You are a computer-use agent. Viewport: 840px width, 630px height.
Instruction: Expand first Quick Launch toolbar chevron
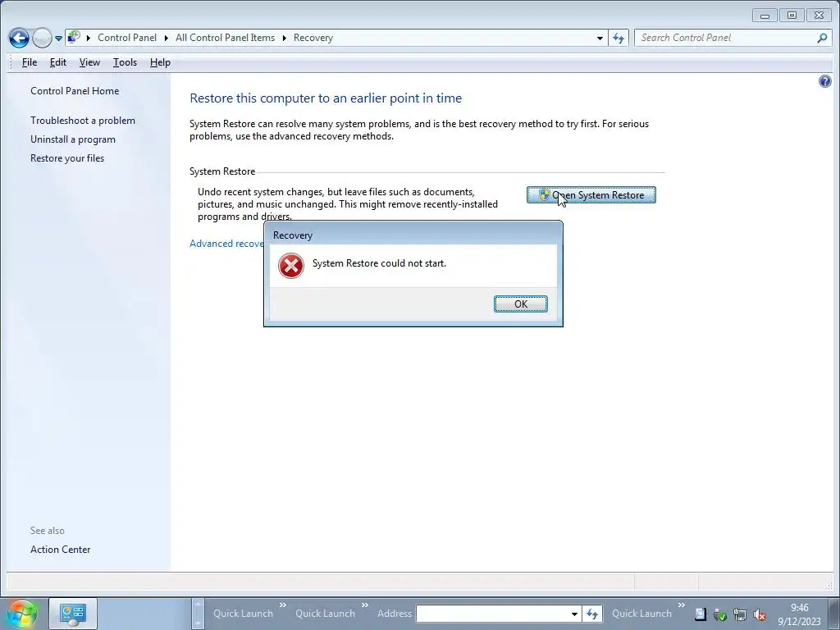tap(283, 605)
